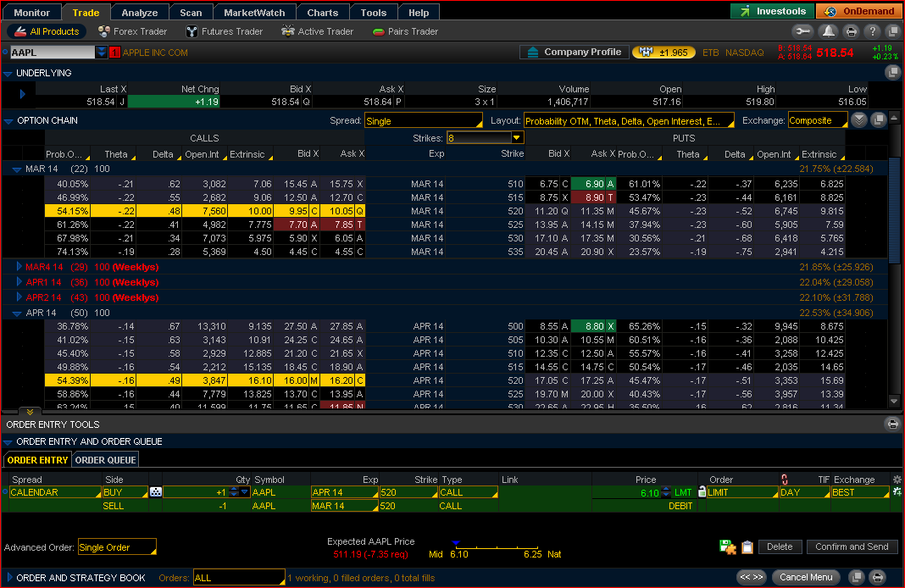
Task: Print the ORDER ENTRY TOOLS section
Action: (892, 424)
